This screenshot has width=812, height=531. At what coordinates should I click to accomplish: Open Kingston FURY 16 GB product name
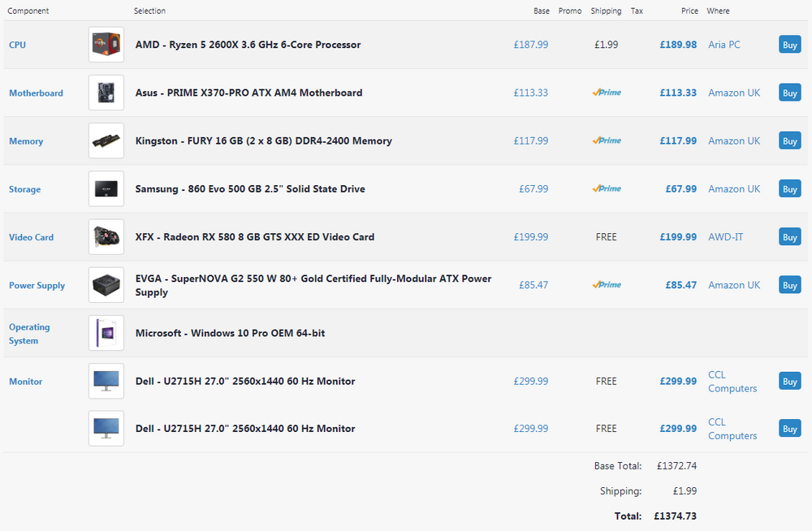pyautogui.click(x=264, y=141)
